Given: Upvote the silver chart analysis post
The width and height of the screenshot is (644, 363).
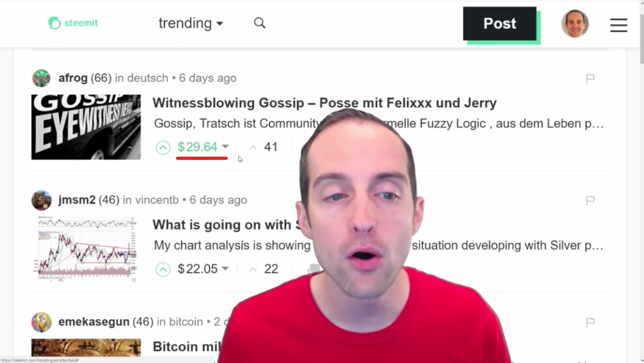Looking at the screenshot, I should point(163,270).
